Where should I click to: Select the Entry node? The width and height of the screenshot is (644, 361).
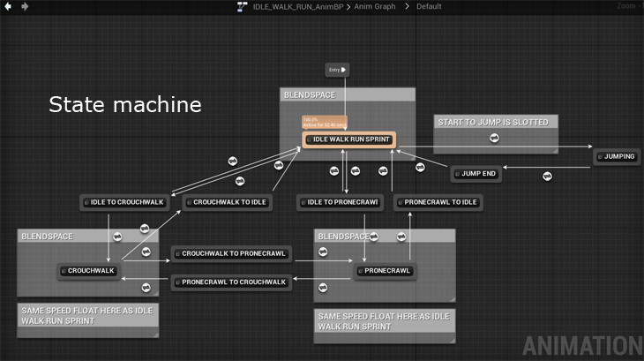click(x=337, y=70)
